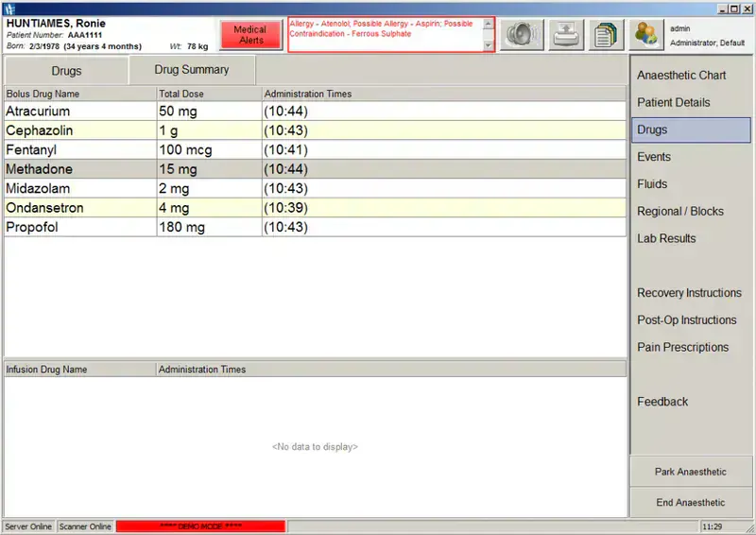Sort by Bolus Drug Name column header
The height and width of the screenshot is (535, 756).
(x=79, y=95)
